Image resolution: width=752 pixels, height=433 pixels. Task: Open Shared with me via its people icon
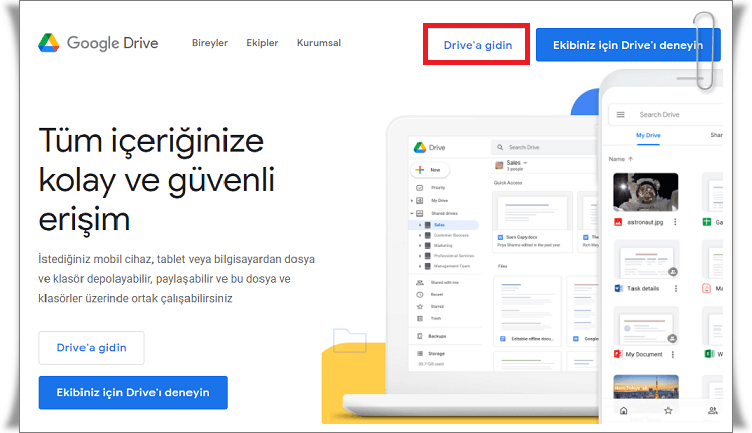pos(420,282)
